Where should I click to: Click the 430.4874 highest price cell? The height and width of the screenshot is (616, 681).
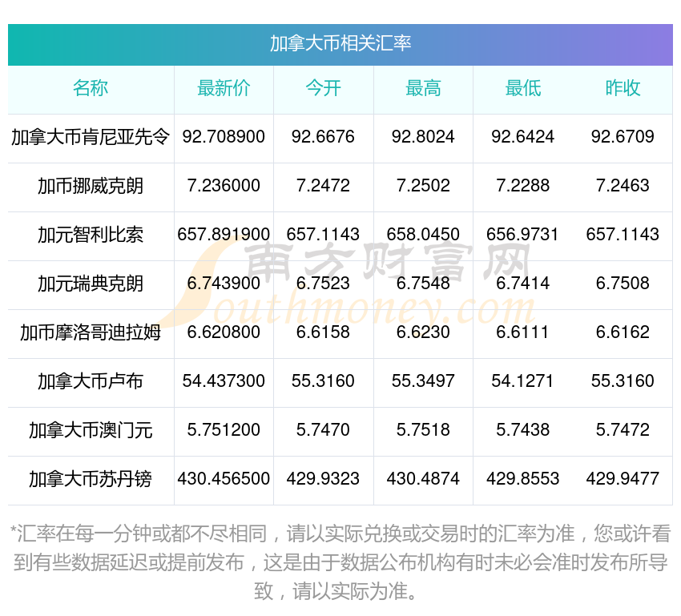pyautogui.click(x=423, y=479)
